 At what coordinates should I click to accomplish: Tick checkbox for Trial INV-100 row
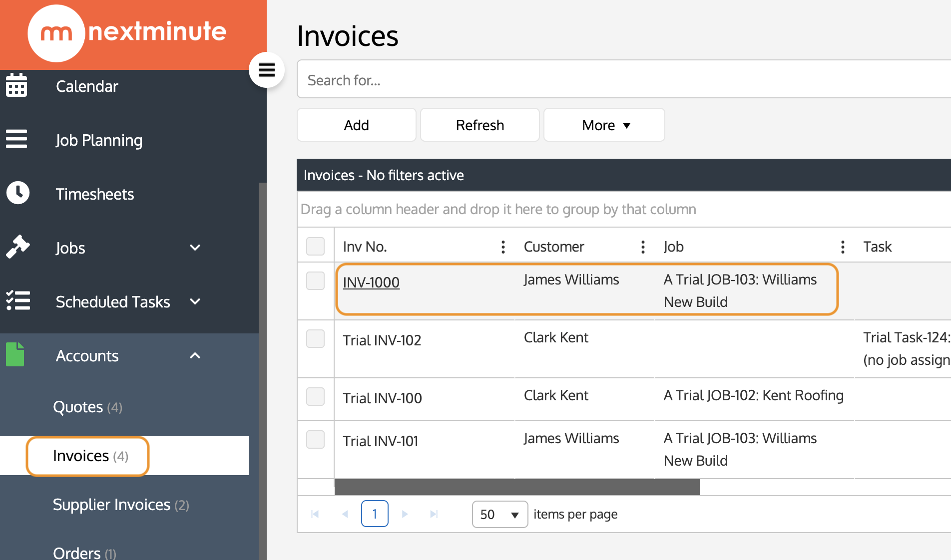point(315,396)
